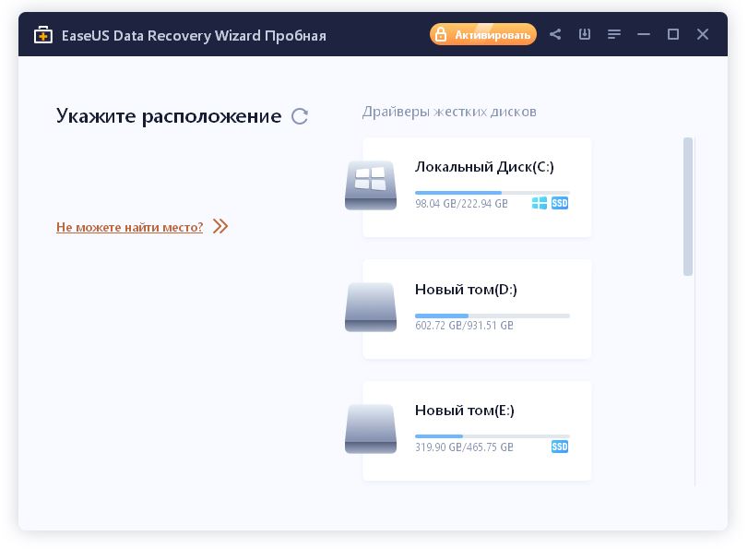The height and width of the screenshot is (560, 748).
Task: Click the SSD badge on drive C
Action: tap(560, 203)
